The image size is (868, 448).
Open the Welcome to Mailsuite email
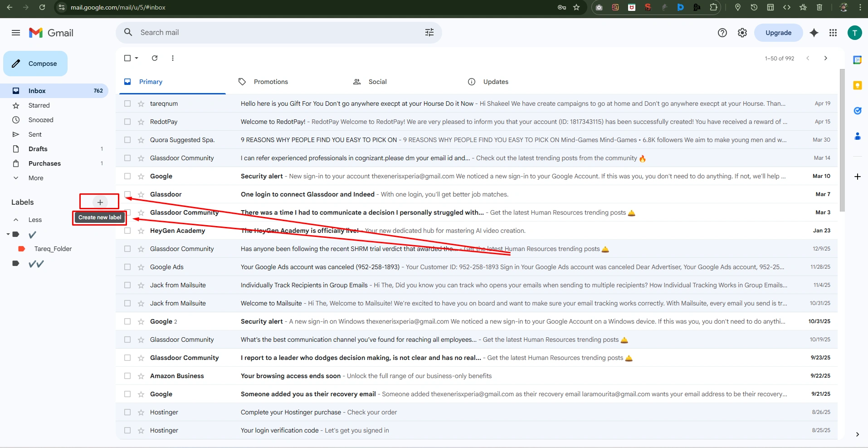point(476,303)
